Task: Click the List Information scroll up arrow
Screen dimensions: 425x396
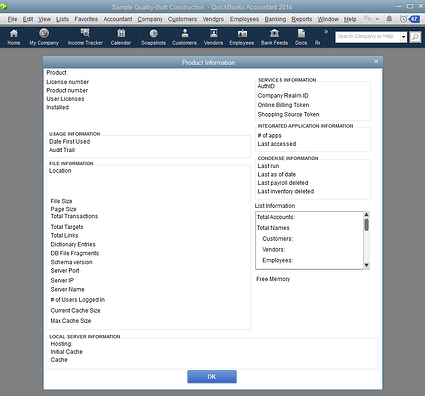Action: 366,215
